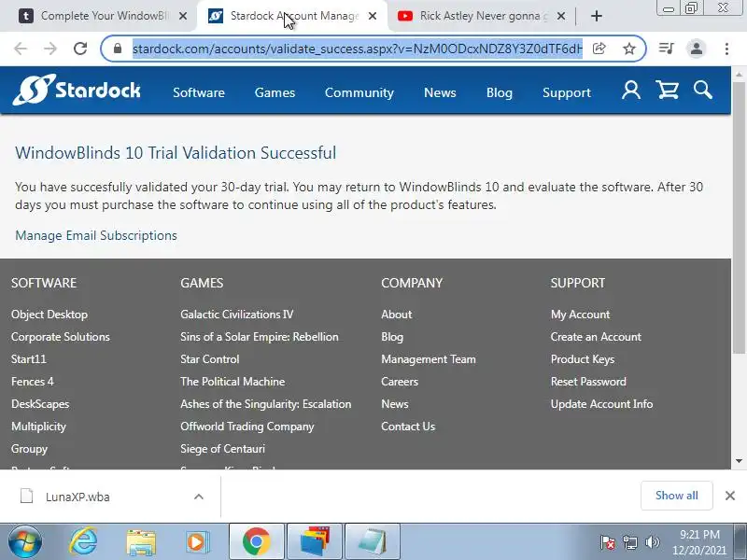Open Corporate Solutions footer link
The image size is (747, 560).
pyautogui.click(x=61, y=337)
